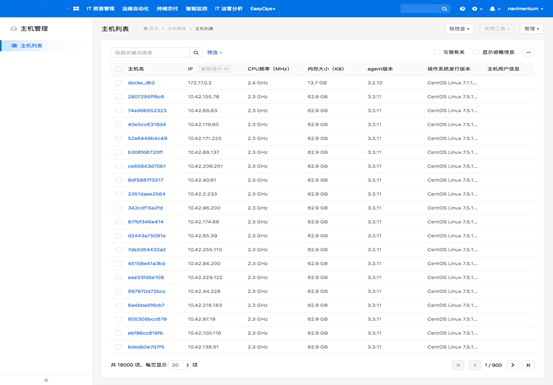This screenshot has width=553, height=385.
Task: Click the 内存大小 (KB) column header
Action: [x=326, y=69]
